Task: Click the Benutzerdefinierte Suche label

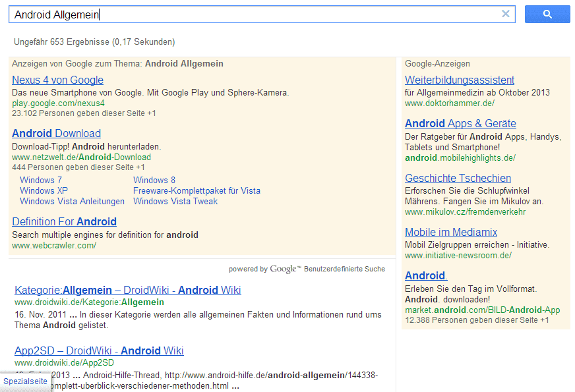Action: [x=344, y=269]
